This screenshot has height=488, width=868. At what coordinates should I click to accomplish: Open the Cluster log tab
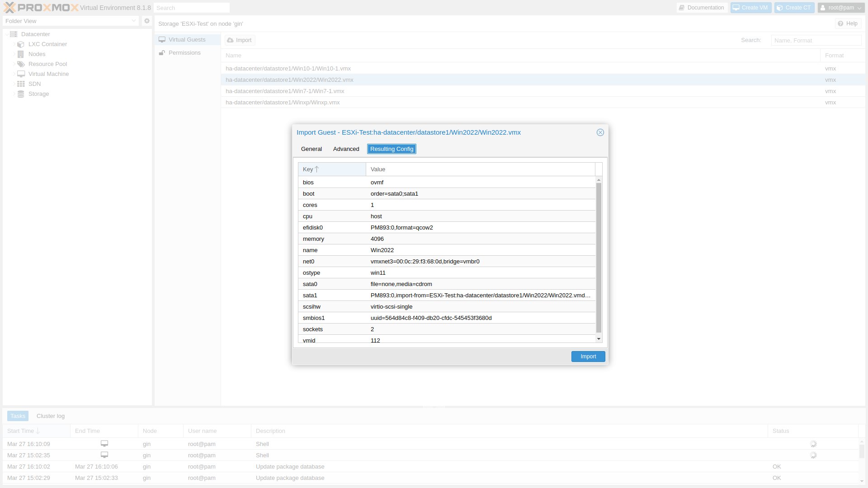tap(51, 416)
